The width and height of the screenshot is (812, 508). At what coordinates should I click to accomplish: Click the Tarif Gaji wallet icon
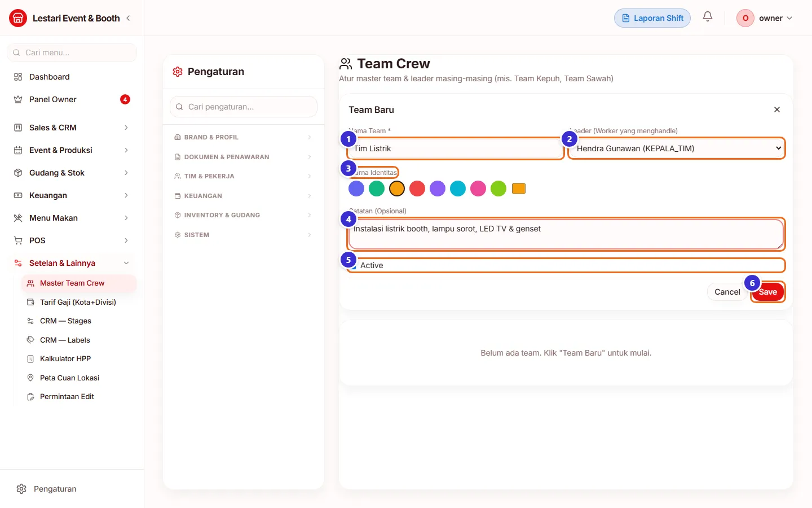point(30,302)
